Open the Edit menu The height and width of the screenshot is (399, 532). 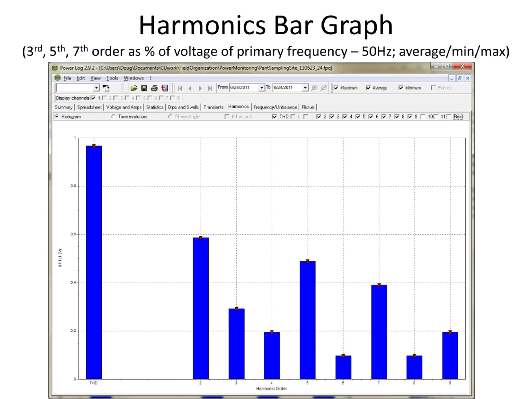click(x=81, y=78)
